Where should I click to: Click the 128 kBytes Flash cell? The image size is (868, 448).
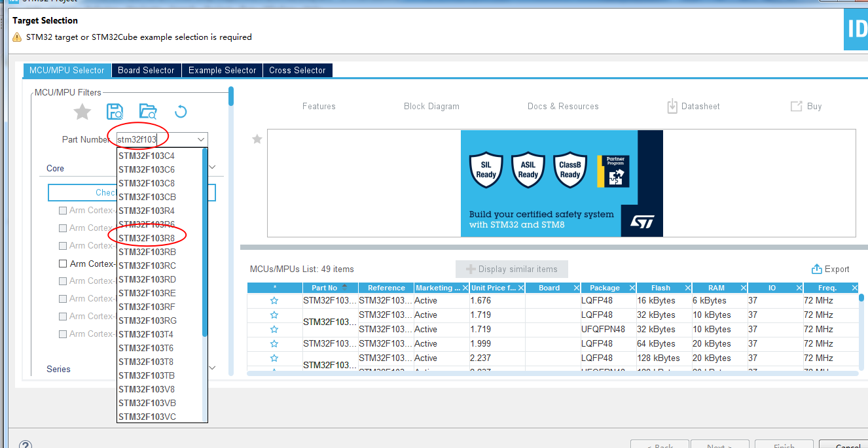point(662,358)
